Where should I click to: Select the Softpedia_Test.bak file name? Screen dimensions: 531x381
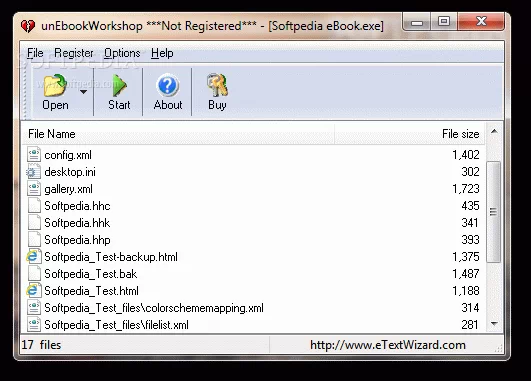[x=91, y=274]
